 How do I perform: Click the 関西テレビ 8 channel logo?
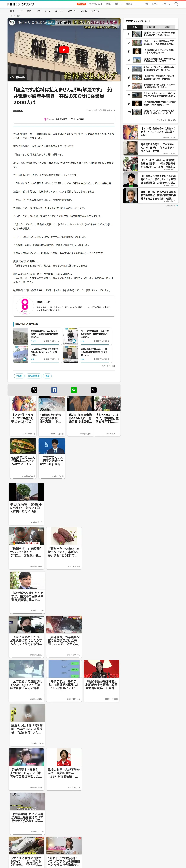[x=25, y=306]
